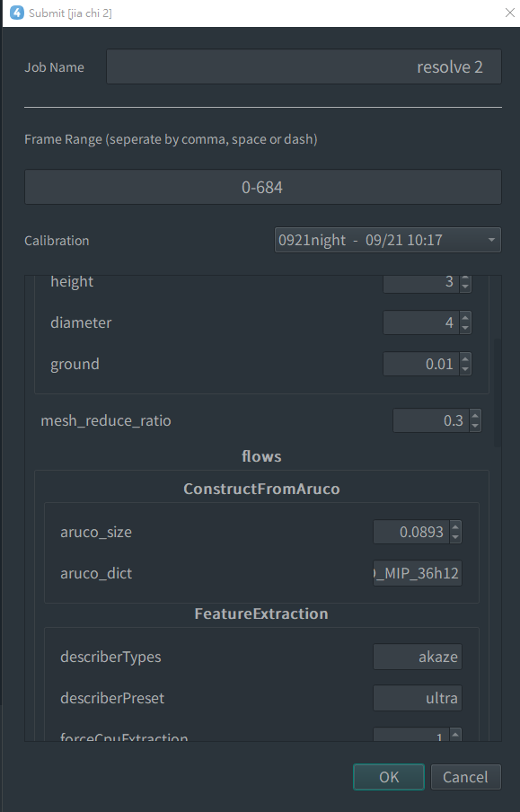Decrement the diameter value spinner

pos(465,327)
